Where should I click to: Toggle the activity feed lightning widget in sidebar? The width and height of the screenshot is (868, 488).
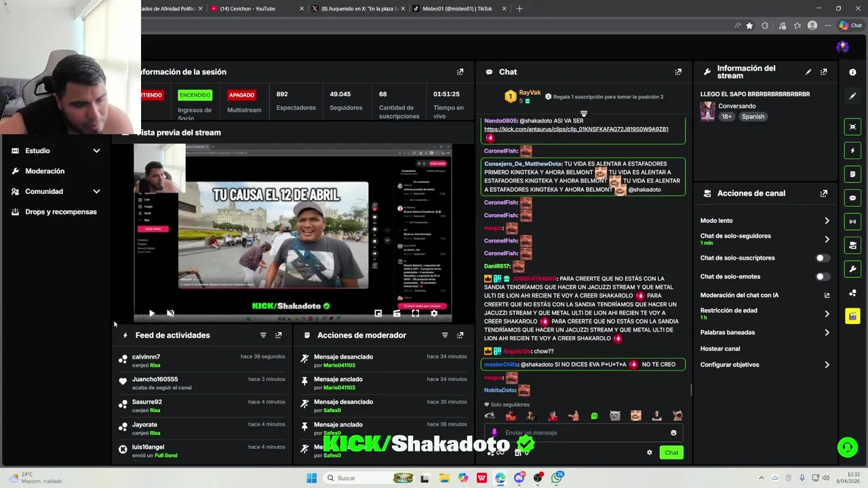[852, 150]
